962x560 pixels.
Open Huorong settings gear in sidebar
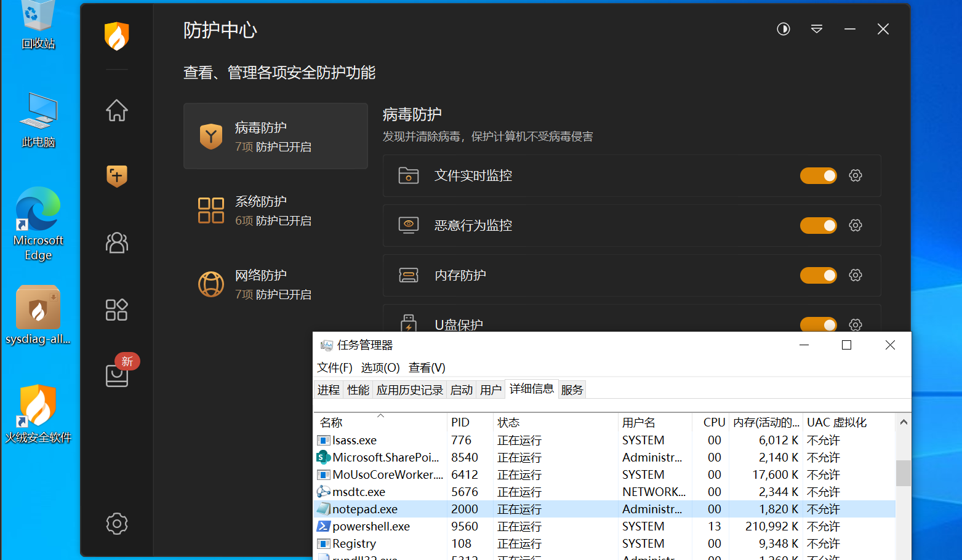pos(116,524)
